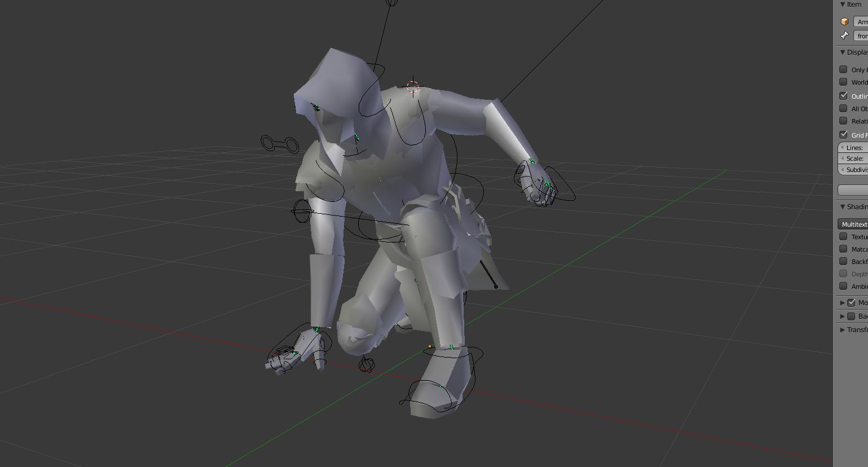The width and height of the screenshot is (868, 467).
Task: Click the bone name field in Item panel
Action: [861, 36]
